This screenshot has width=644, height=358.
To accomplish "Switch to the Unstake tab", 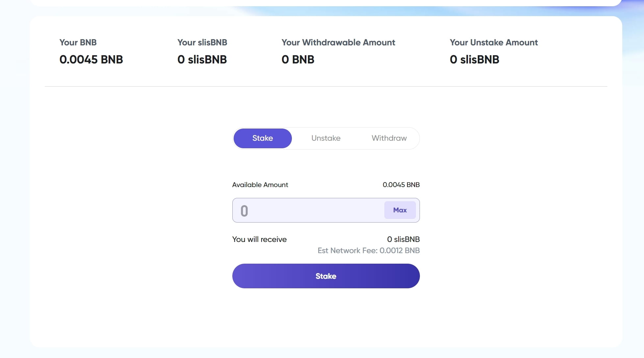I will point(326,138).
